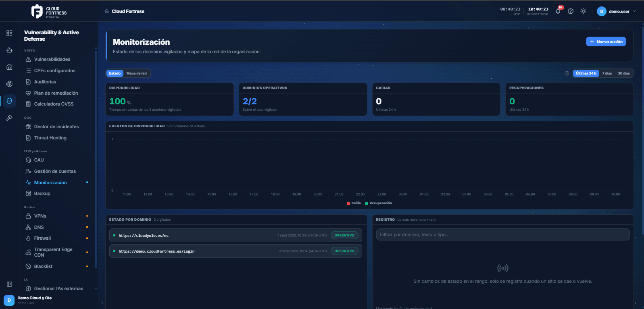Image resolution: width=644 pixels, height=309 pixels.
Task: Switch to the Mapa de red tab
Action: pos(136,73)
